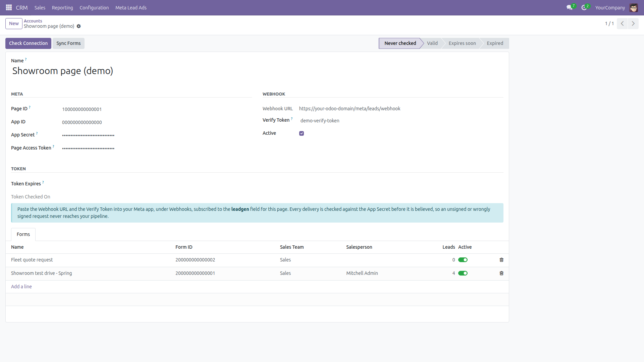
Task: Show the Verify Token help tooltip
Action: 292,119
